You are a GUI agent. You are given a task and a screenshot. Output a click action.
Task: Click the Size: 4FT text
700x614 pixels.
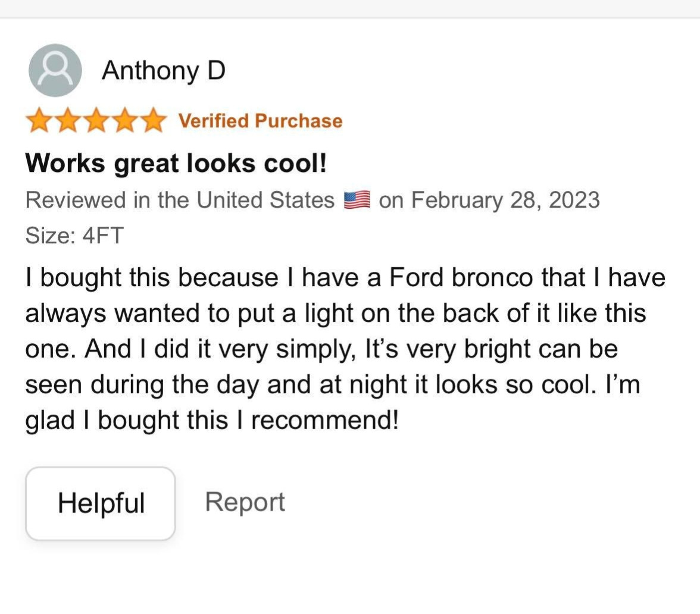74,236
